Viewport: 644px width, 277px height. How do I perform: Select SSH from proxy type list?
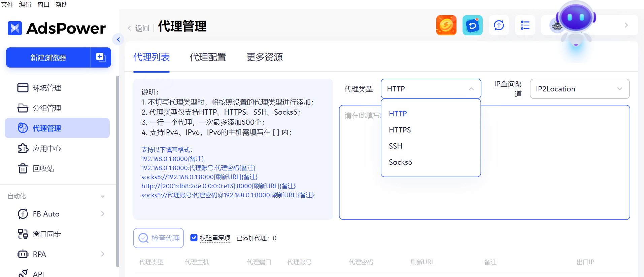tap(431, 146)
